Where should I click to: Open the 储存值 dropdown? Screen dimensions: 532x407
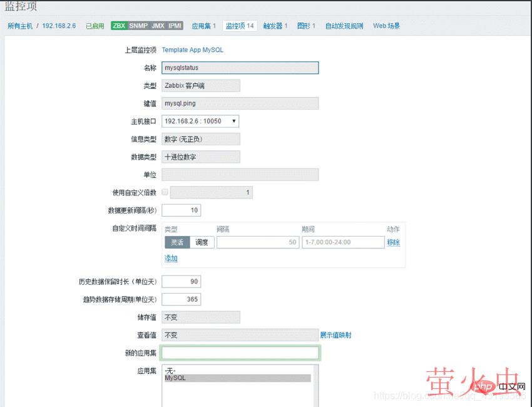coord(201,317)
